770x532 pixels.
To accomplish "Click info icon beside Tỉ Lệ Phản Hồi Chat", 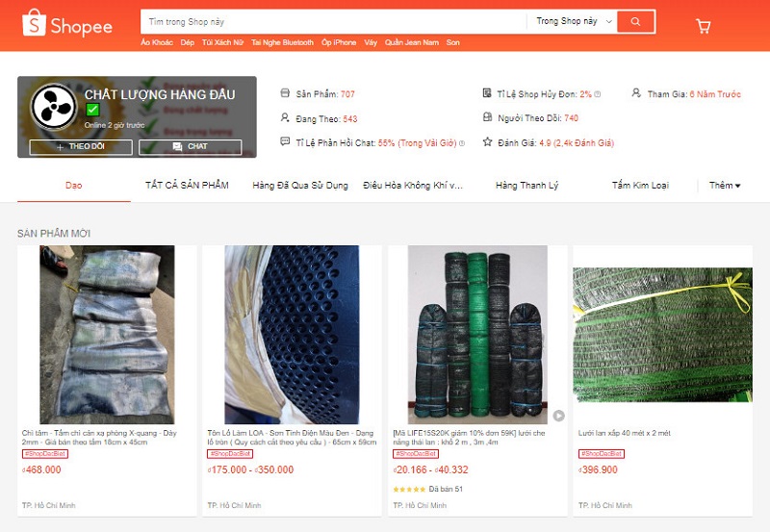I will [x=462, y=143].
